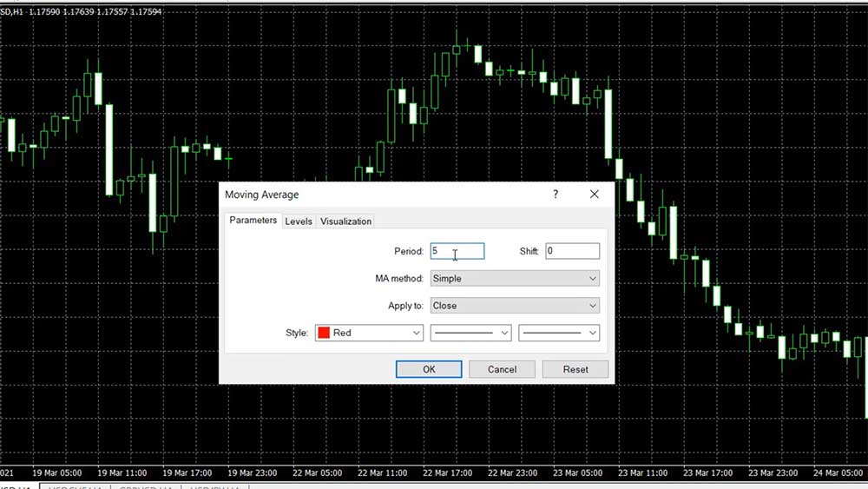Click the 23 Mar 11:00 time label

(x=642, y=473)
